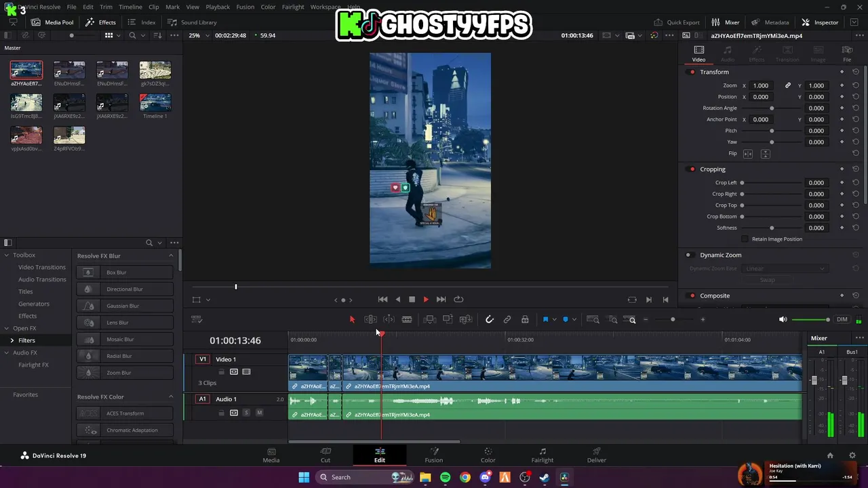Click the timeline zoom-in plus button
868x488 pixels.
point(703,319)
